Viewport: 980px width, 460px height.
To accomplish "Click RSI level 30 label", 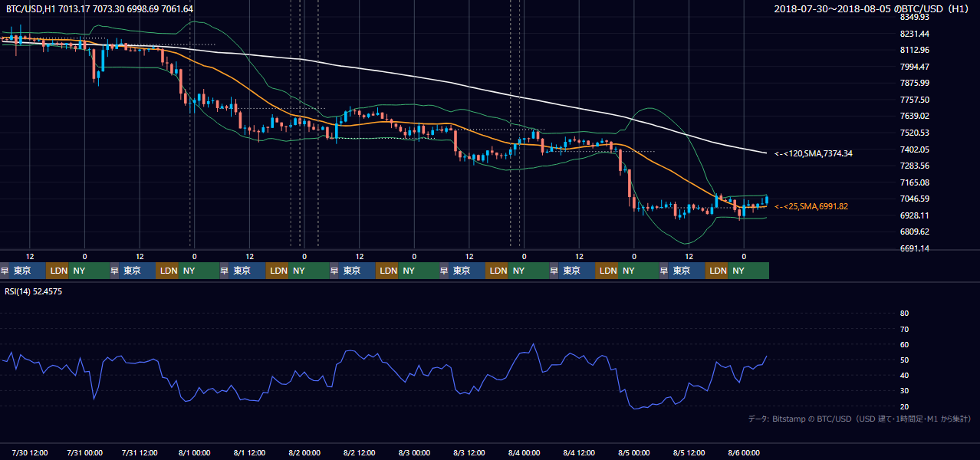I will coord(904,391).
